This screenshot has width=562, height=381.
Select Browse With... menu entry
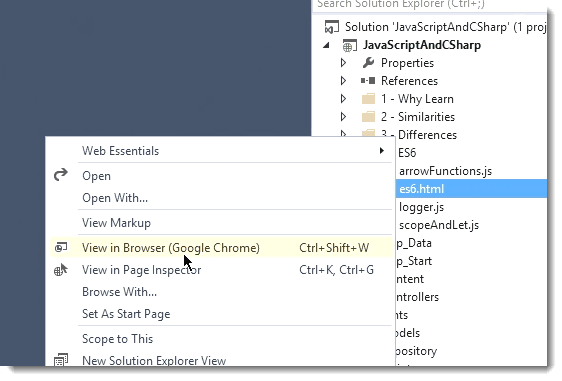[220, 292]
